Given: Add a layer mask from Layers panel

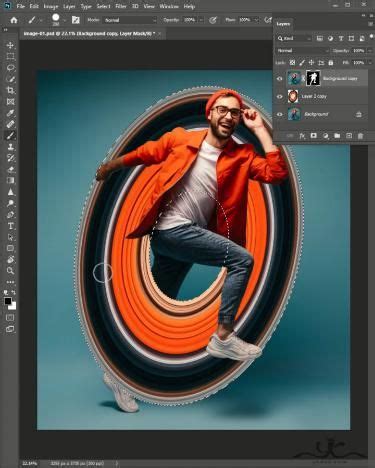Looking at the screenshot, I should click(314, 136).
